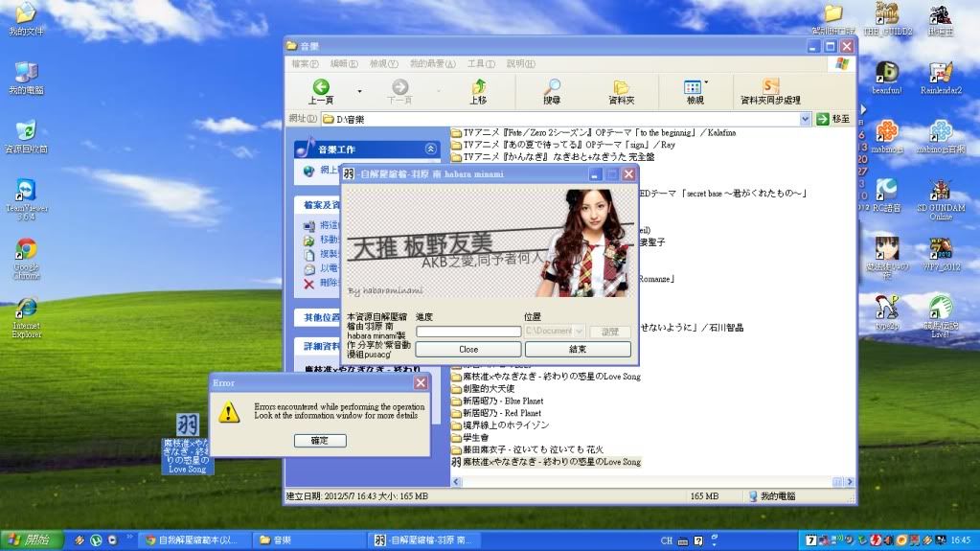Screen dimensions: 980x551
Task: Click the Windows Start (開始) button
Action: coord(31,540)
